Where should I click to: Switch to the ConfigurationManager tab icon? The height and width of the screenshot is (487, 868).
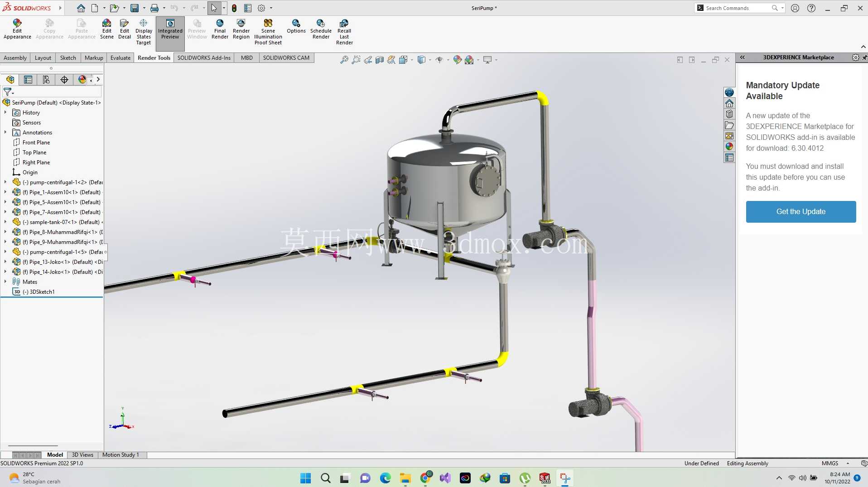click(x=46, y=80)
